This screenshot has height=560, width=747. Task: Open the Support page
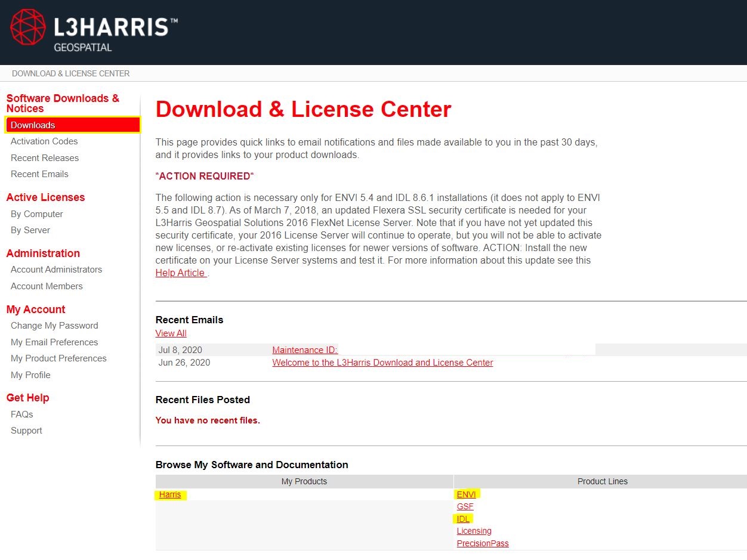26,431
